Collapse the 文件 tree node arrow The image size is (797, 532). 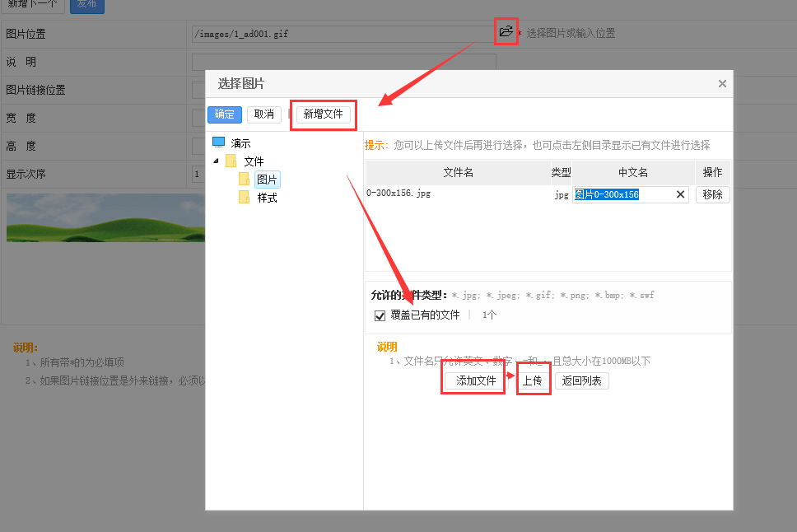(x=216, y=161)
